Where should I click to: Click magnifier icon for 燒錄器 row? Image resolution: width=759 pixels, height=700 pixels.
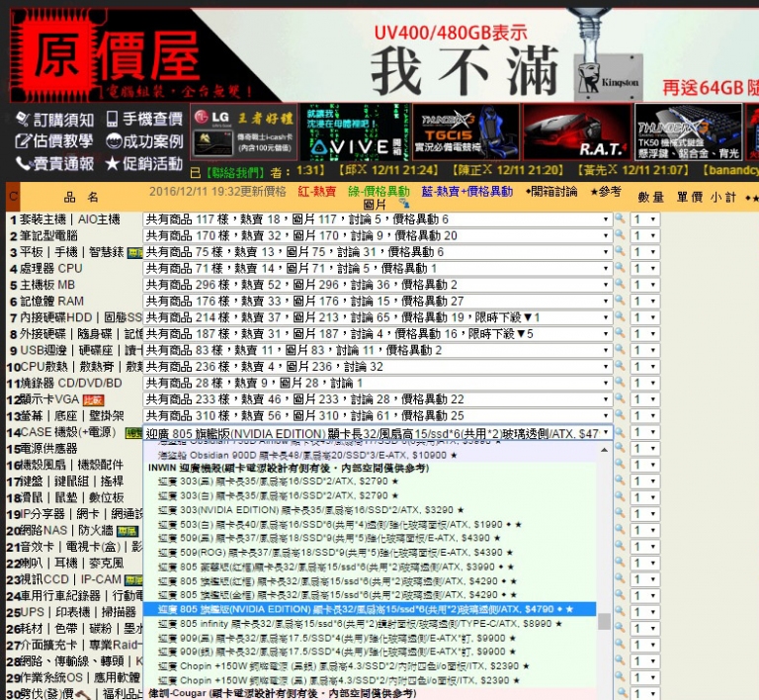click(620, 382)
